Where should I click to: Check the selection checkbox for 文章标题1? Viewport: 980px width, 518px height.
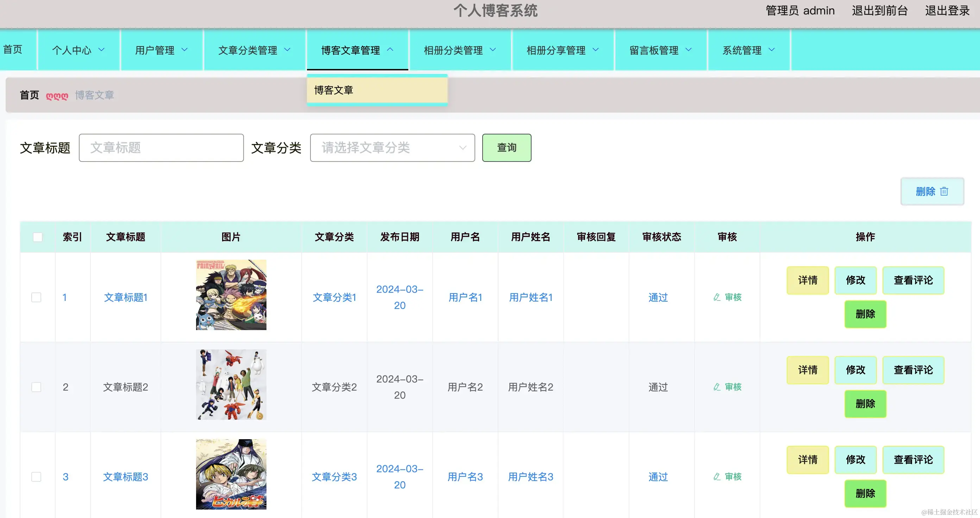[36, 297]
